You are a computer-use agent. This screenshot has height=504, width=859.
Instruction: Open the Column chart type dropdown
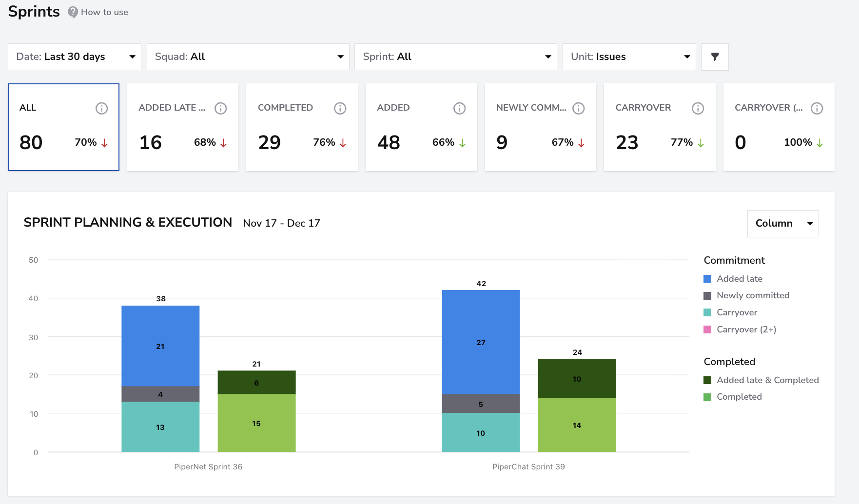click(x=783, y=223)
